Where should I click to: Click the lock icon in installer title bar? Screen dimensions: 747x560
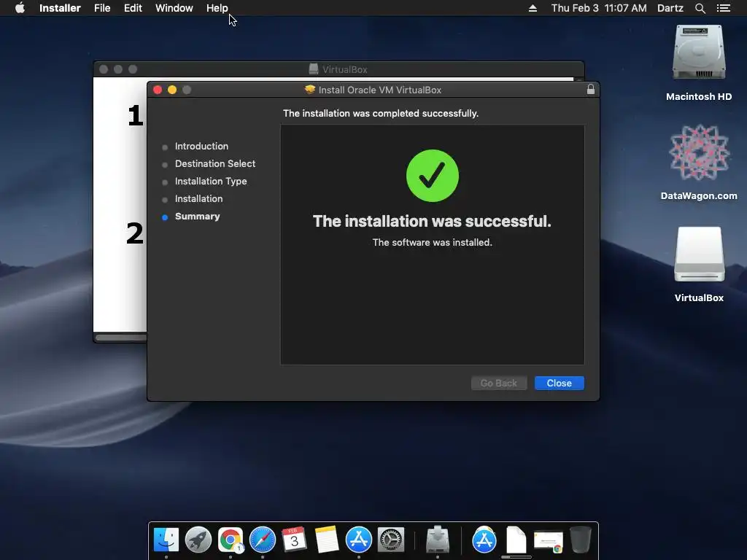pyautogui.click(x=591, y=89)
